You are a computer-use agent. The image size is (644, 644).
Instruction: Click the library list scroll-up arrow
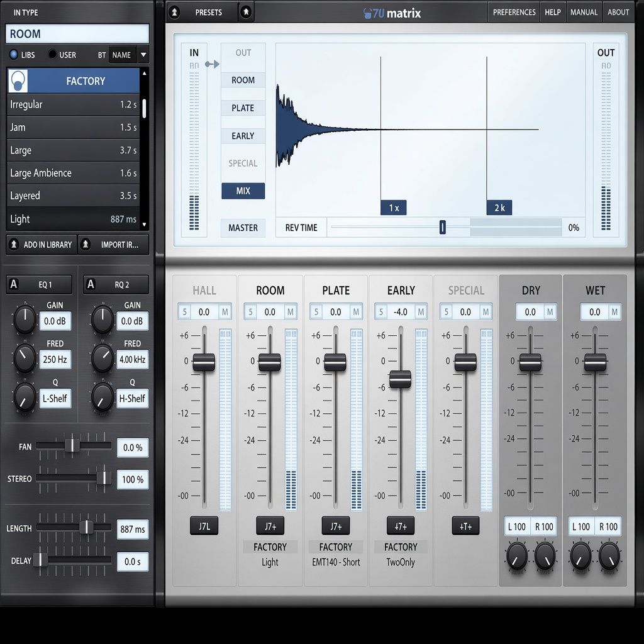[x=144, y=74]
